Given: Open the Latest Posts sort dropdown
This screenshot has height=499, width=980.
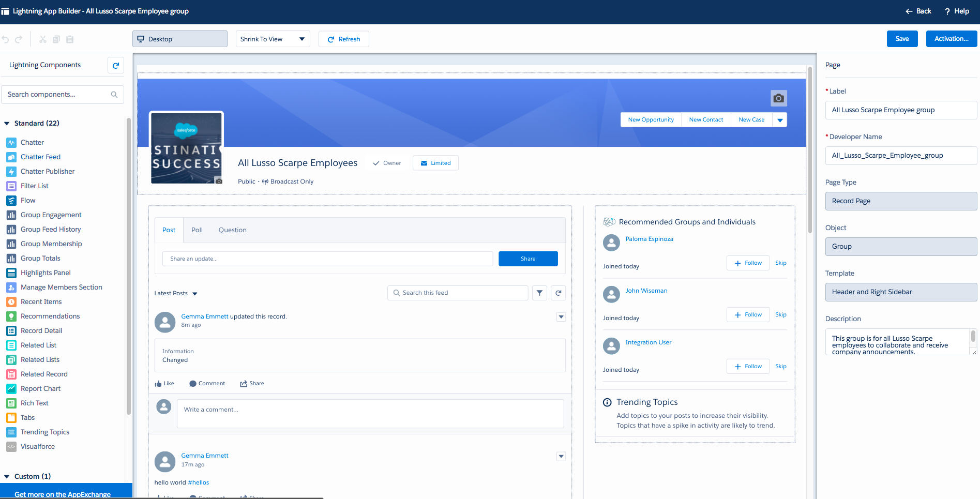Looking at the screenshot, I should point(176,293).
